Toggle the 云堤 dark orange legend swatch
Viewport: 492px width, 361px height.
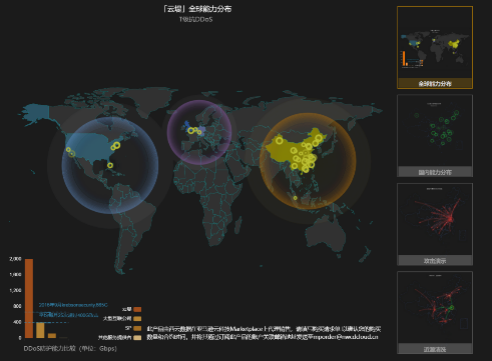[137, 309]
